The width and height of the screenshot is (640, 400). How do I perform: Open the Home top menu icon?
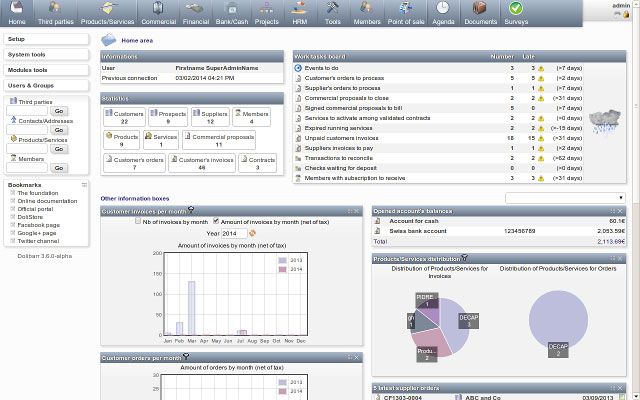coord(17,8)
